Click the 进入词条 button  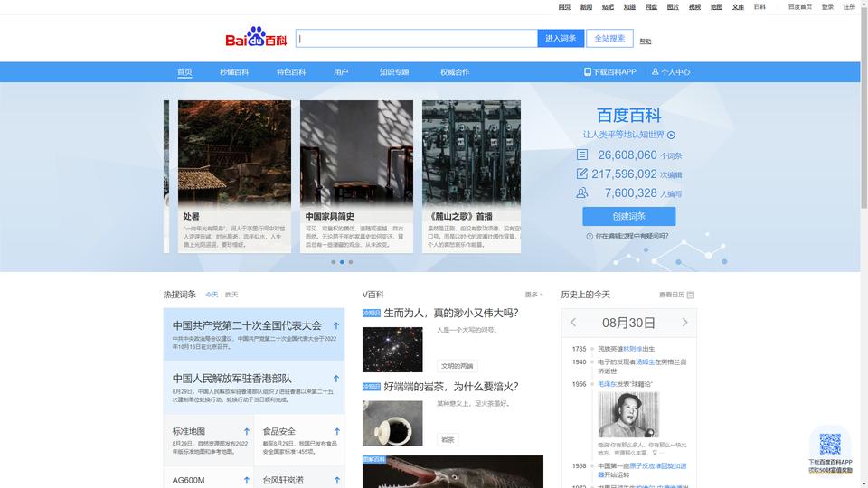tap(561, 38)
